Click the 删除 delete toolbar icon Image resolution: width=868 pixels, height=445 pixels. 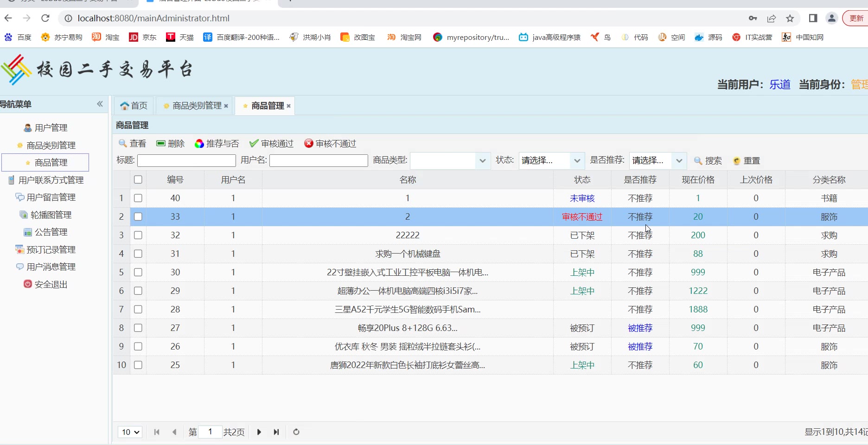161,144
